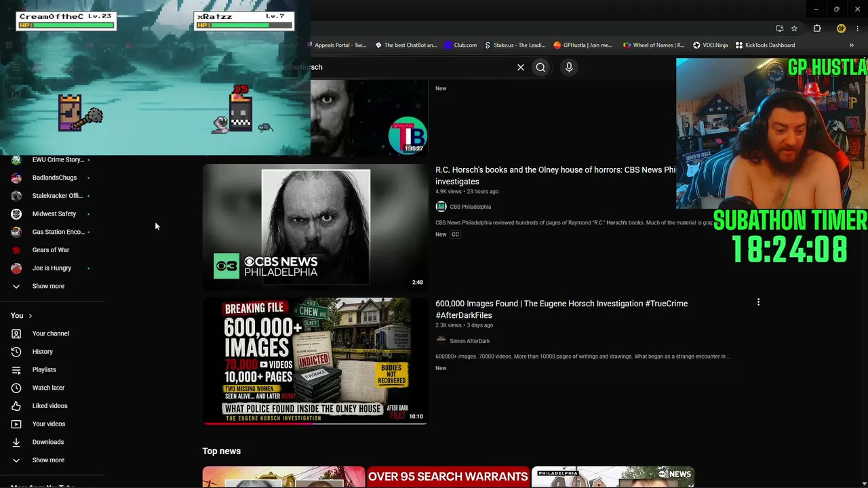Start voice search with microphone icon

[569, 67]
